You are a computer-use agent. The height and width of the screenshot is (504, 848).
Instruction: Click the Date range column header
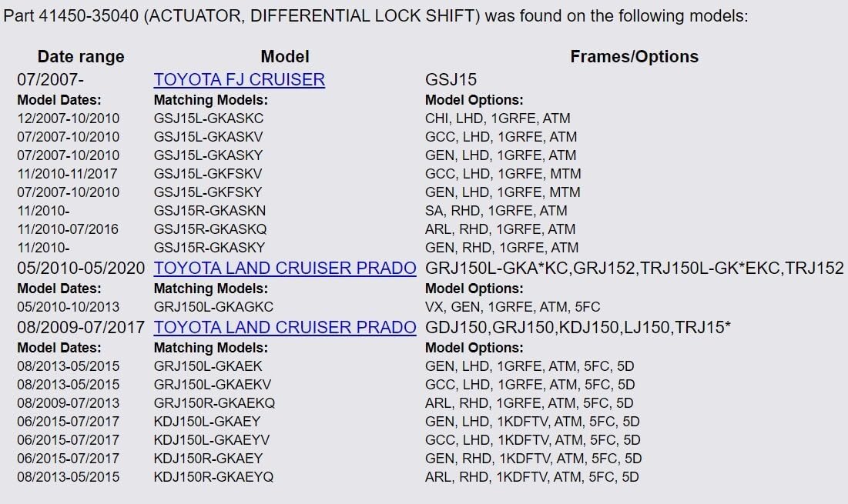pos(81,57)
